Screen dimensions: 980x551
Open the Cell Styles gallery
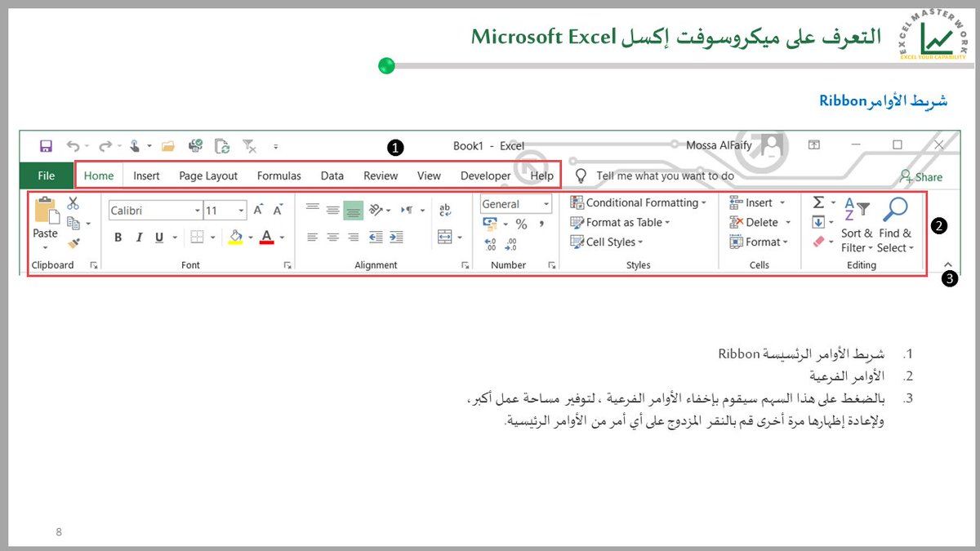click(x=607, y=242)
